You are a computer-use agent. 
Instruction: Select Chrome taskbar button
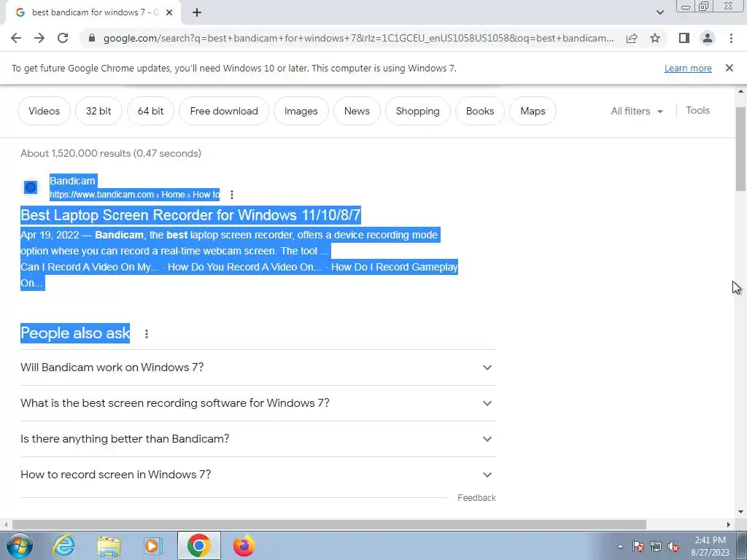pos(199,545)
